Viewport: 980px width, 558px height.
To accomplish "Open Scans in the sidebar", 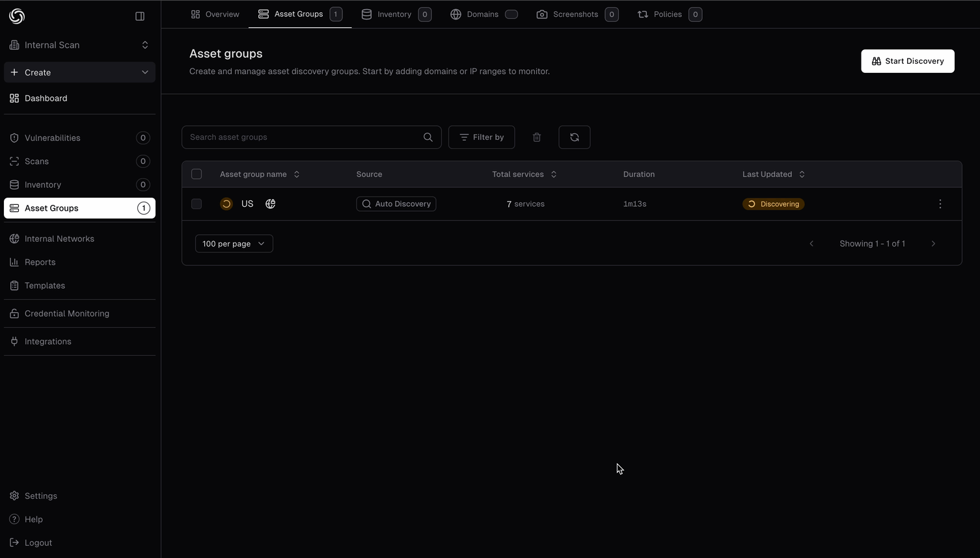I will pyautogui.click(x=79, y=161).
